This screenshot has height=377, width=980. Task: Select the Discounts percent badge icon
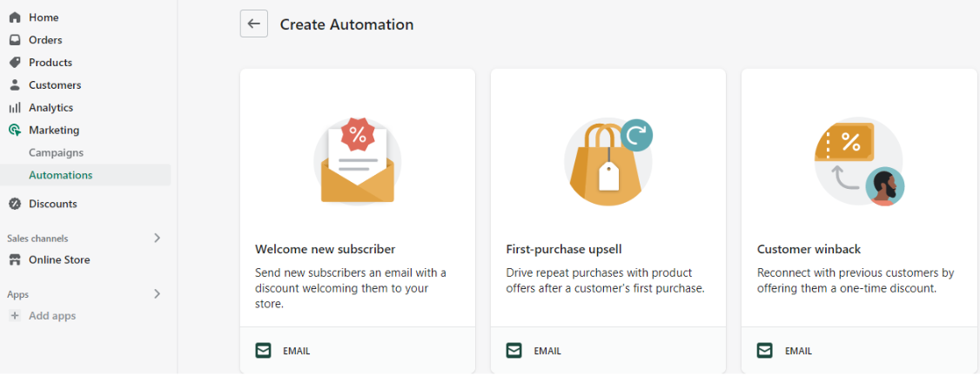tap(15, 204)
